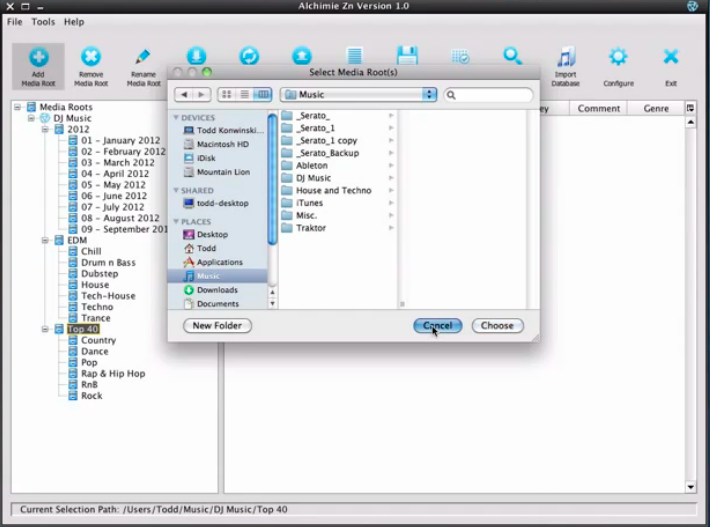
Task: Click the New Folder button
Action: tap(217, 325)
